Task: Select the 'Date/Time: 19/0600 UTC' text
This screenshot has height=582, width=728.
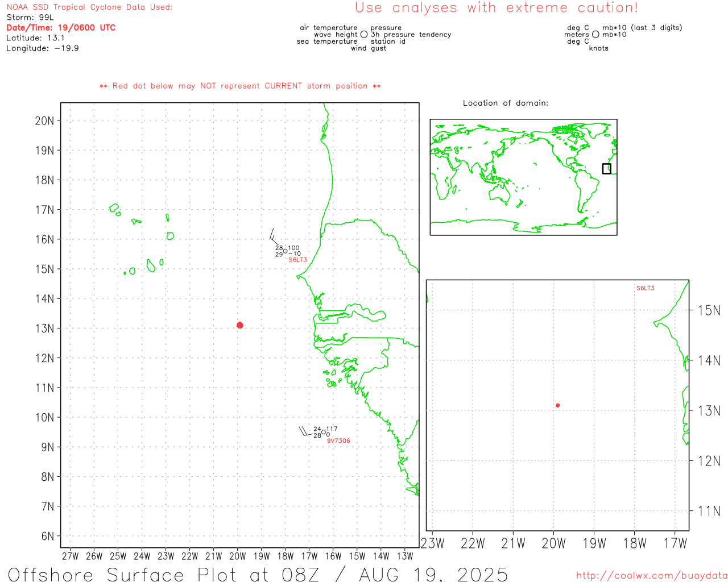Action: pyautogui.click(x=61, y=27)
